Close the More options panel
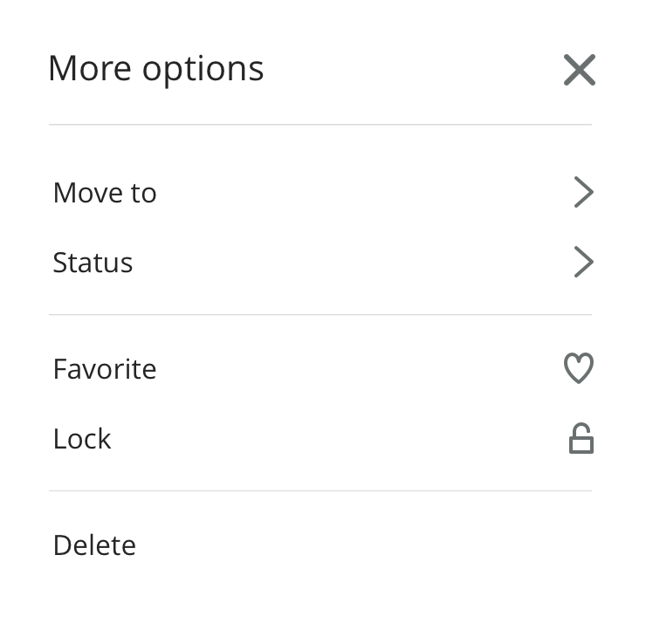Image resolution: width=646 pixels, height=644 pixels. 580,70
